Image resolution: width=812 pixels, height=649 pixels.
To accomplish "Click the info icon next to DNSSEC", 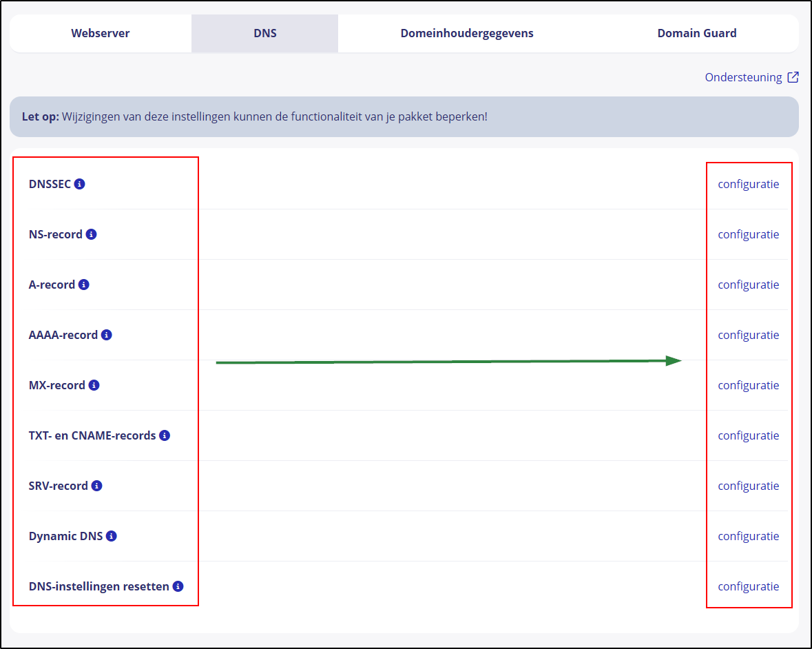I will pyautogui.click(x=80, y=184).
